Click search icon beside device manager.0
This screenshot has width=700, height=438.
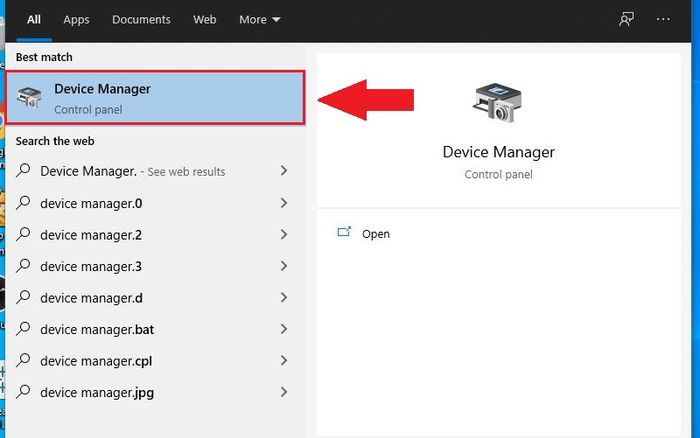[x=23, y=203]
